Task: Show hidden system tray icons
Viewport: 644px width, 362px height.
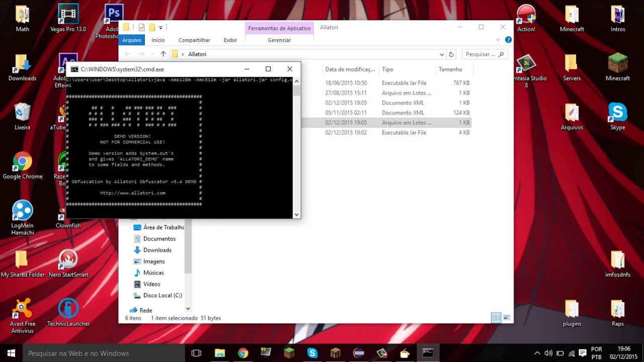Action: pyautogui.click(x=537, y=353)
